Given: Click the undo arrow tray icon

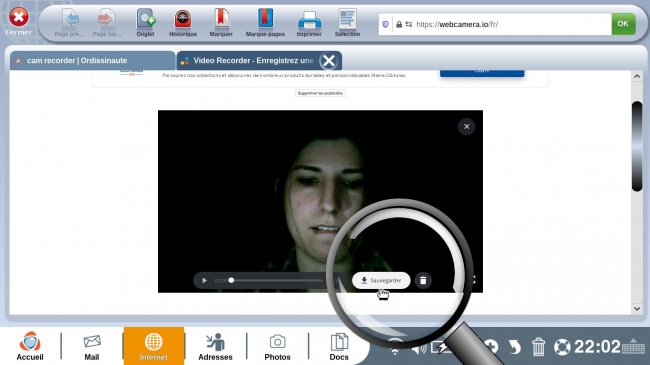Looking at the screenshot, I should click(x=514, y=347).
